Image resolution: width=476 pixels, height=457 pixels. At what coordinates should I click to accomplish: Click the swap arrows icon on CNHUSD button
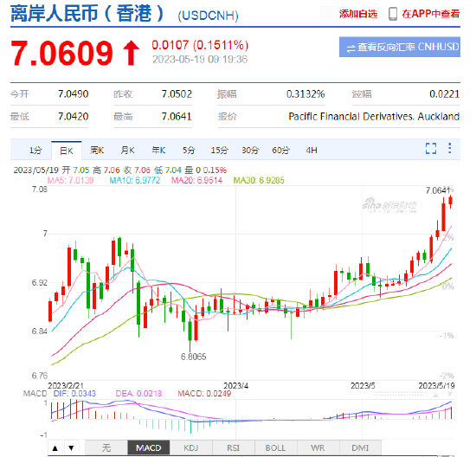click(351, 48)
